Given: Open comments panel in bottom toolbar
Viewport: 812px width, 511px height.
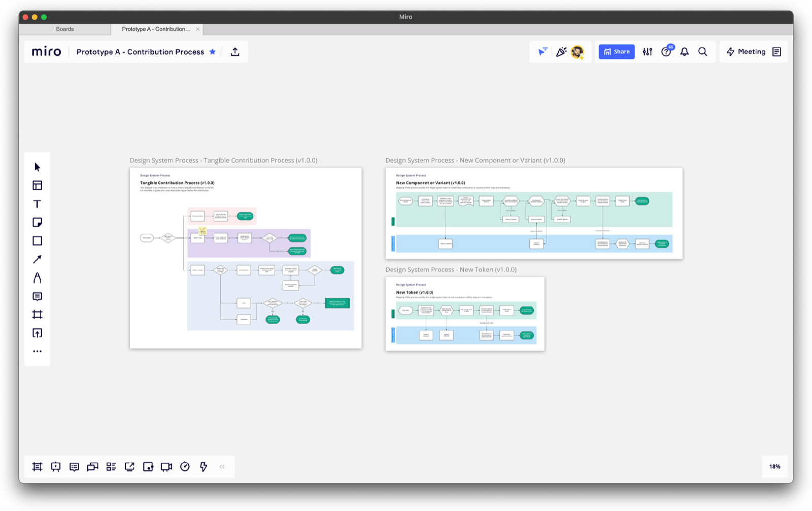Looking at the screenshot, I should coord(74,467).
